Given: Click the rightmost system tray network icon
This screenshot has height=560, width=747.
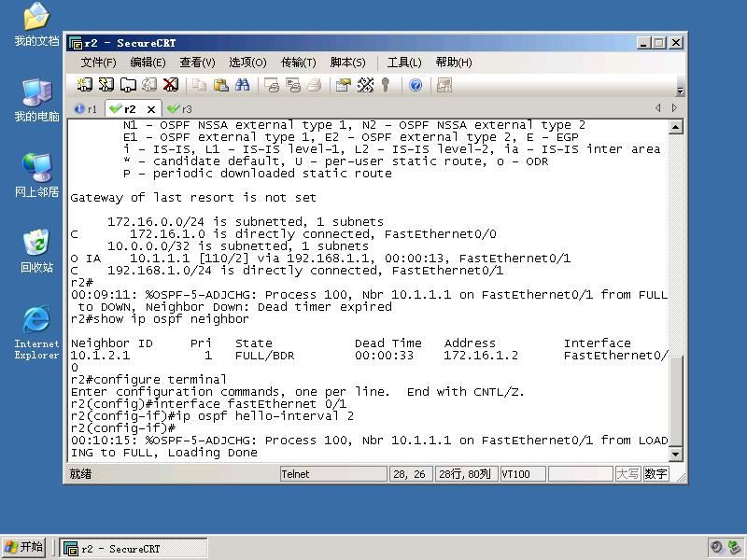Looking at the screenshot, I should 734,548.
